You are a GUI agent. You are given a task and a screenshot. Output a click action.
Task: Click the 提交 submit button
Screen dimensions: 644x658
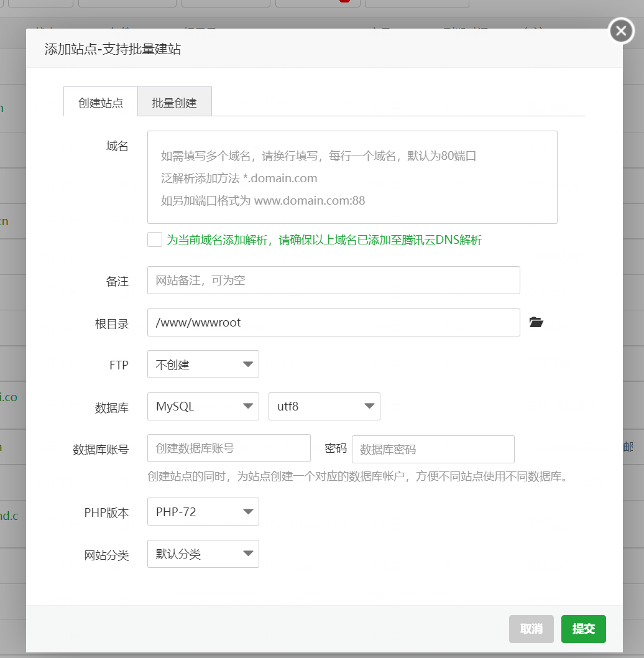[583, 629]
